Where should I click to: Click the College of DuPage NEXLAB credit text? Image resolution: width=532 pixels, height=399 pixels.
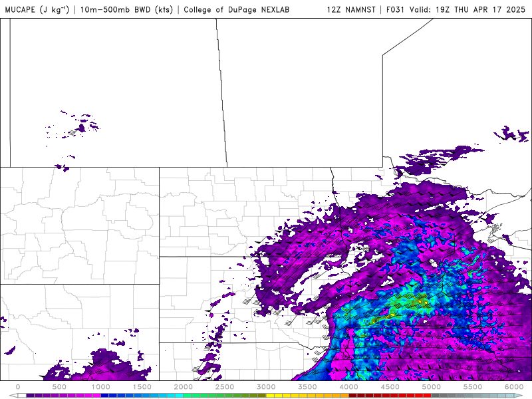(x=237, y=9)
